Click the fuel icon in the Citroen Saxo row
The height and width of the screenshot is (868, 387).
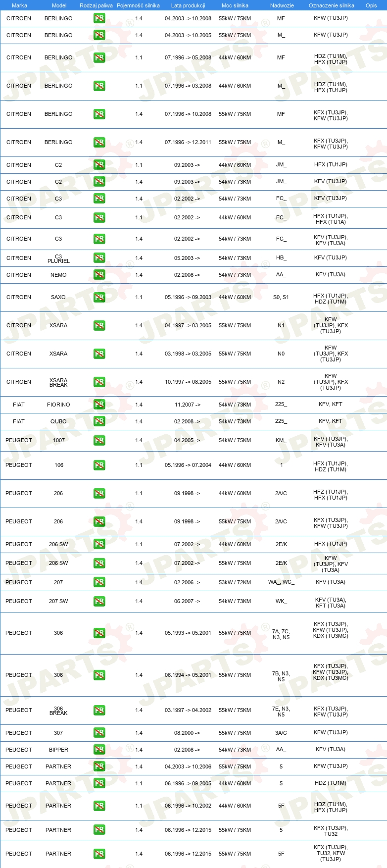[x=99, y=297]
